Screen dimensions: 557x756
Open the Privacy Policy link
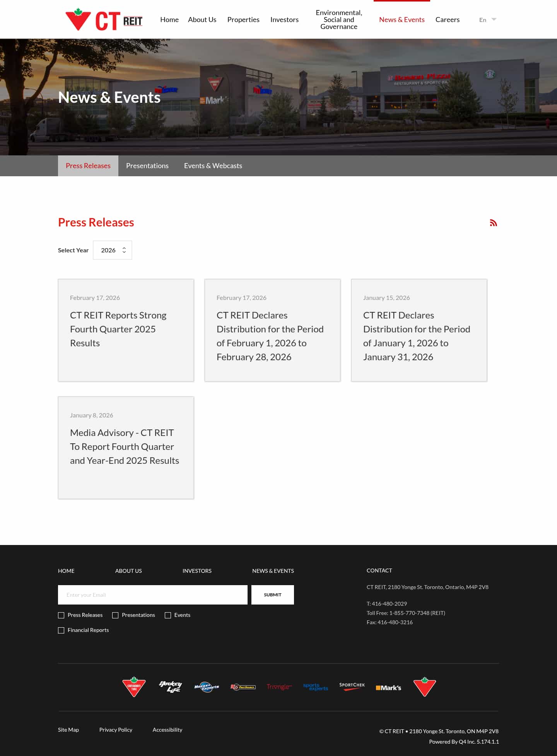tap(116, 730)
